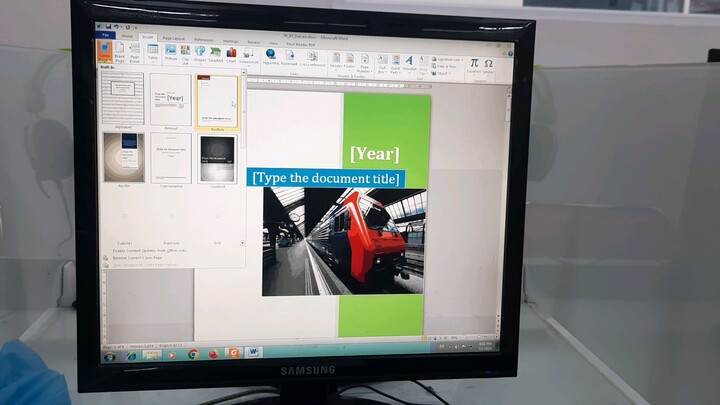Insert a Picture from file
The image size is (720, 405).
point(171,53)
